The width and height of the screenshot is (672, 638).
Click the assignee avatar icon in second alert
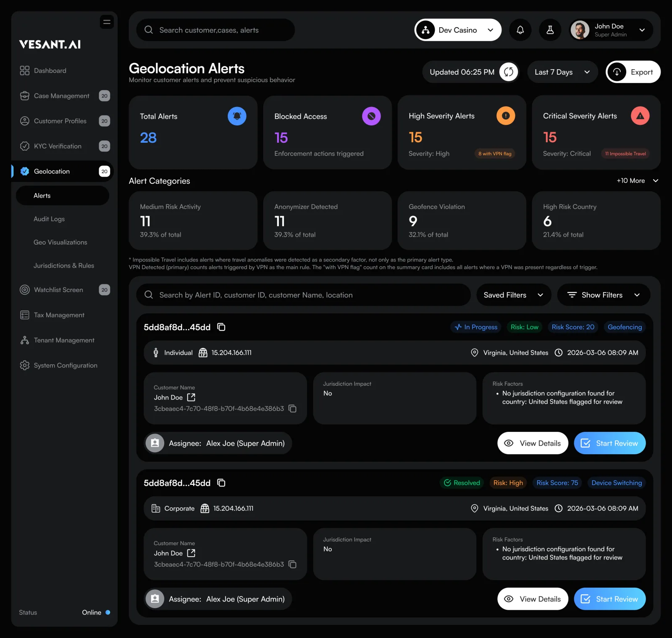pyautogui.click(x=155, y=599)
